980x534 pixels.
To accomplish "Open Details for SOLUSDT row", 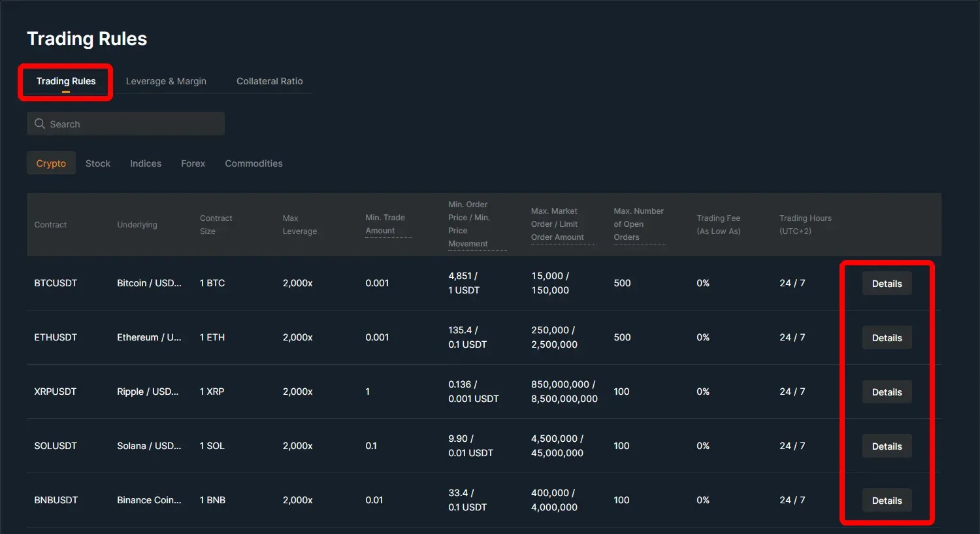I will 887,446.
